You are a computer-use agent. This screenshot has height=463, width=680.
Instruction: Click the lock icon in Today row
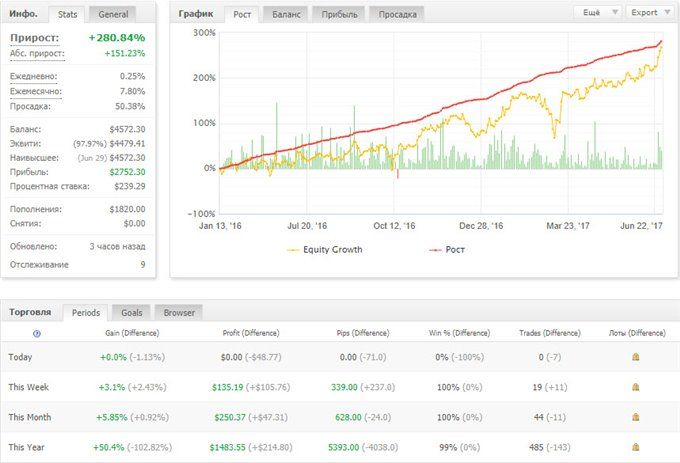[635, 357]
